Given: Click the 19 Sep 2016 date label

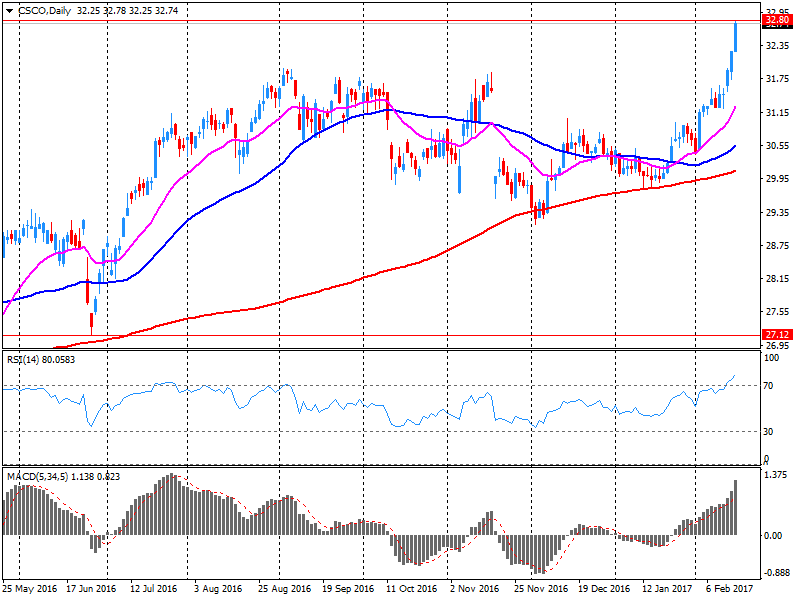Looking at the screenshot, I should pyautogui.click(x=348, y=588).
